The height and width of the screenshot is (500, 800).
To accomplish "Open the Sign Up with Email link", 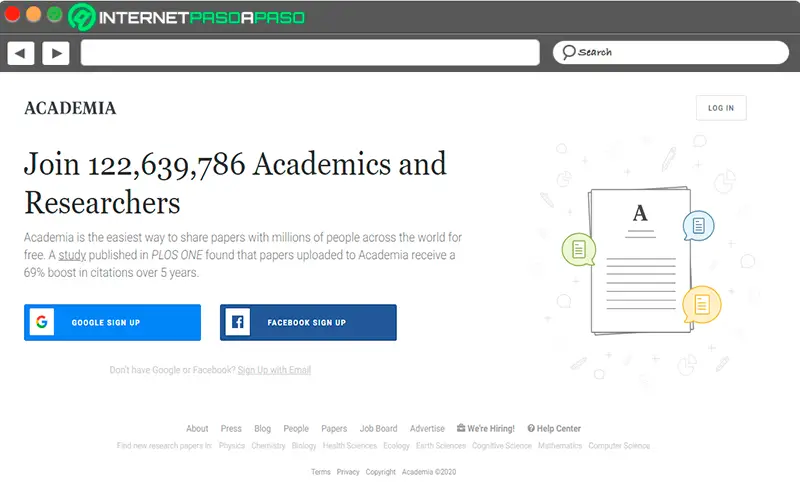I will (274, 370).
